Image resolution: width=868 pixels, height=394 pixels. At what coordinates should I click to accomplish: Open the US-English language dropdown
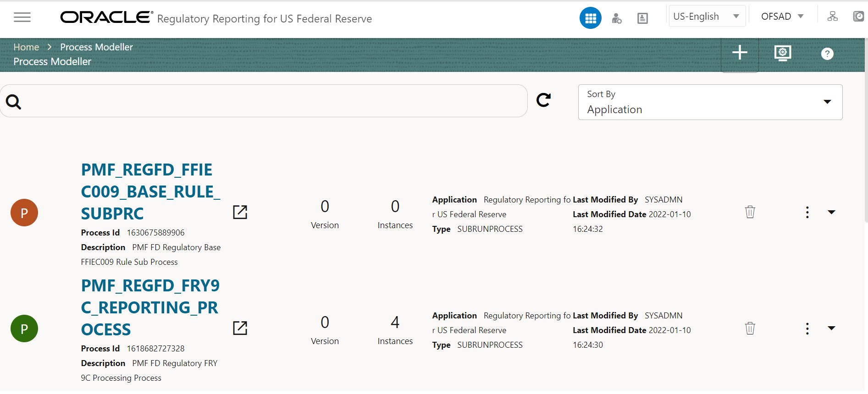pos(707,16)
